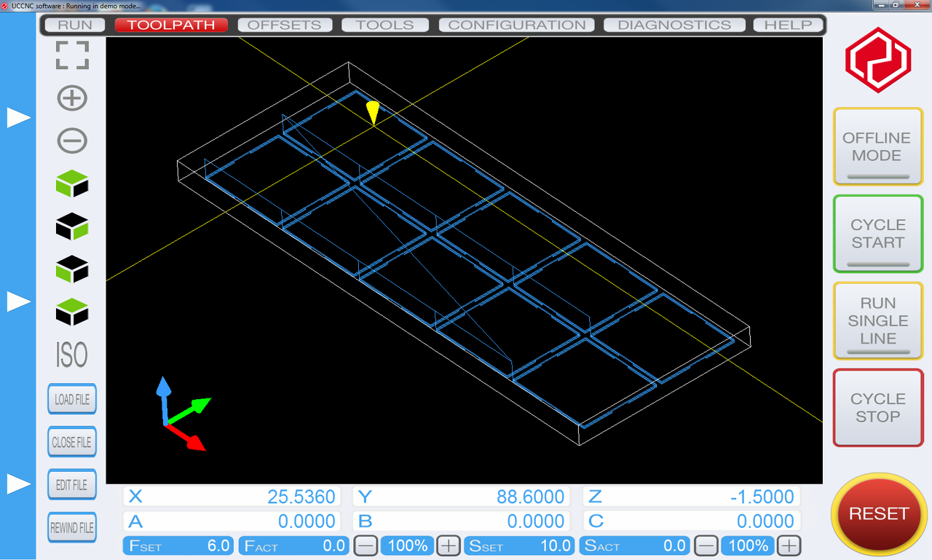Click the spindle override 100% value
Image resolution: width=932 pixels, height=560 pixels.
tap(748, 545)
